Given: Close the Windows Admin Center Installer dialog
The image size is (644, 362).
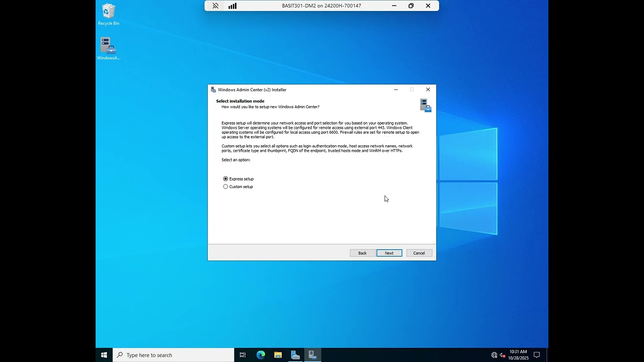Looking at the screenshot, I should click(x=428, y=89).
